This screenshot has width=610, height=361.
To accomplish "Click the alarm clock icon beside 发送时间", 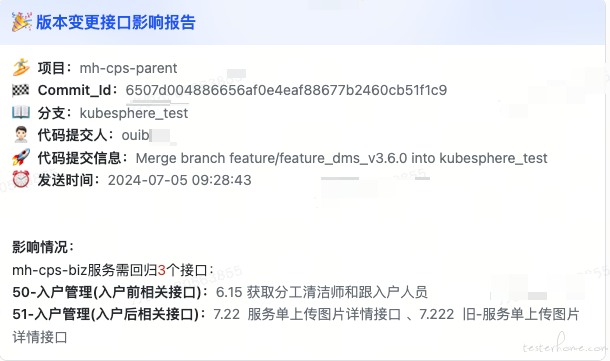I will click(21, 179).
